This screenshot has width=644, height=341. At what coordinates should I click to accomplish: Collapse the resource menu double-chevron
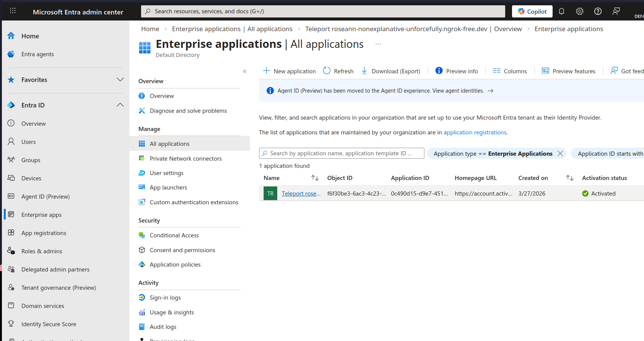pyautogui.click(x=245, y=71)
